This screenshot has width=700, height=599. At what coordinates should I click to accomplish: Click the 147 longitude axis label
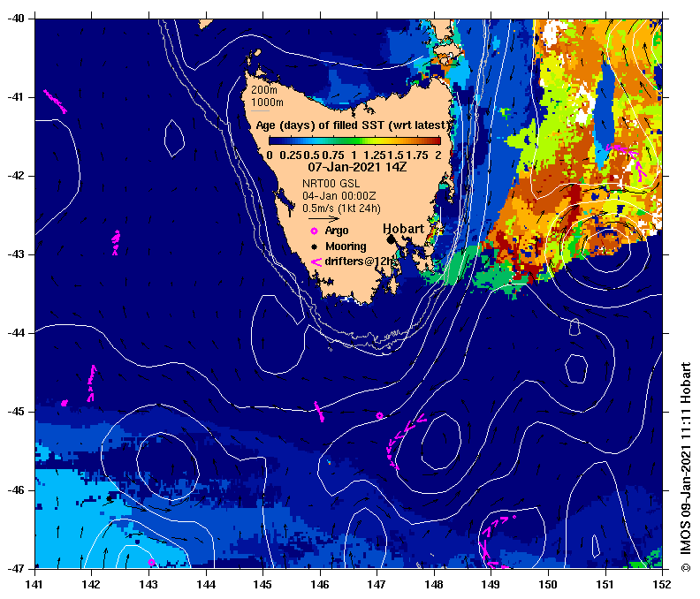(x=377, y=585)
